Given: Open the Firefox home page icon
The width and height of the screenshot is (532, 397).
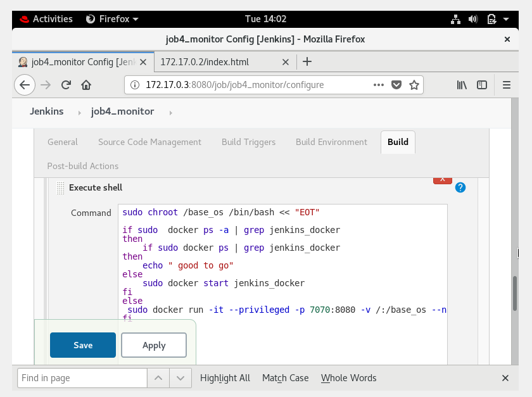Looking at the screenshot, I should [x=86, y=85].
